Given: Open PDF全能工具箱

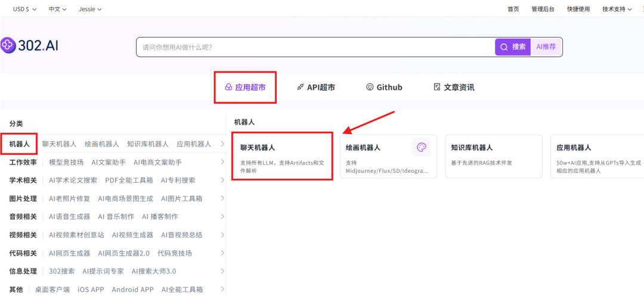Looking at the screenshot, I should point(129,180).
